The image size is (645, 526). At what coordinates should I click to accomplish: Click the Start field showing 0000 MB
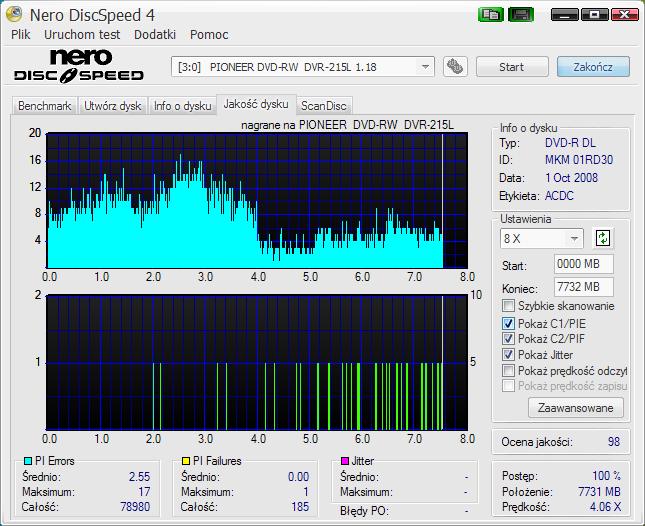[x=583, y=264]
